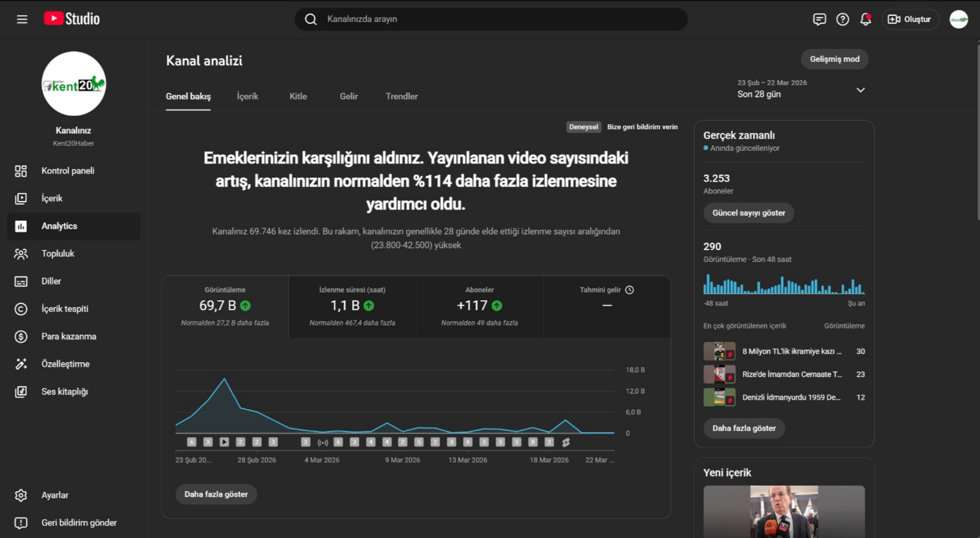Click the live stream marker under chart
The image size is (980, 538).
323,442
